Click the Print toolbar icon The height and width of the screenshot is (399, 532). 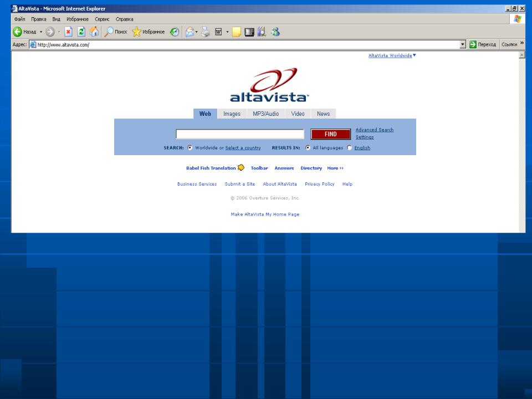pyautogui.click(x=206, y=32)
